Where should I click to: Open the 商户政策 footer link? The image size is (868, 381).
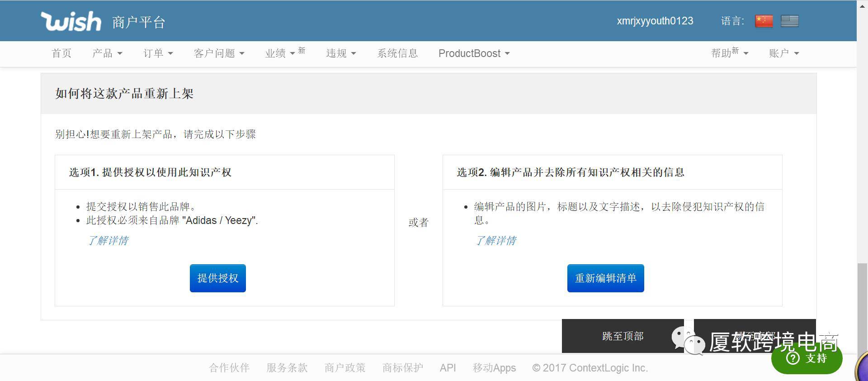[x=345, y=368]
